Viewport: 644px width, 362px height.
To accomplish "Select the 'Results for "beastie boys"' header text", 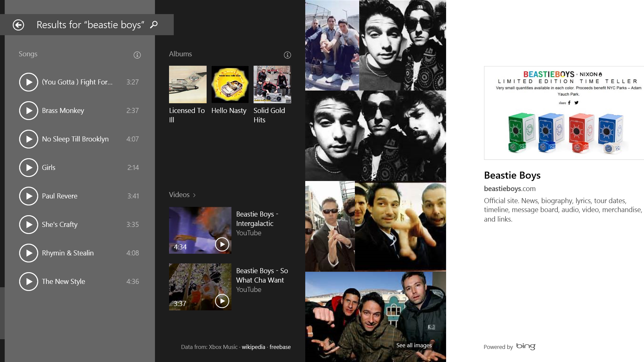I will pos(91,25).
